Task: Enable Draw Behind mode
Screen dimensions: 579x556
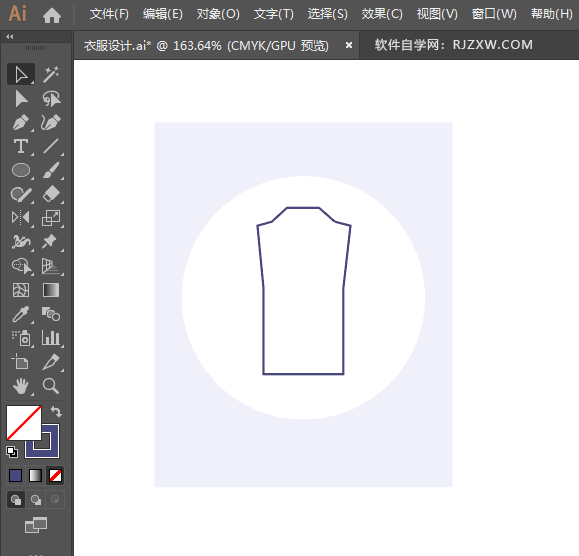Action: (x=36, y=500)
